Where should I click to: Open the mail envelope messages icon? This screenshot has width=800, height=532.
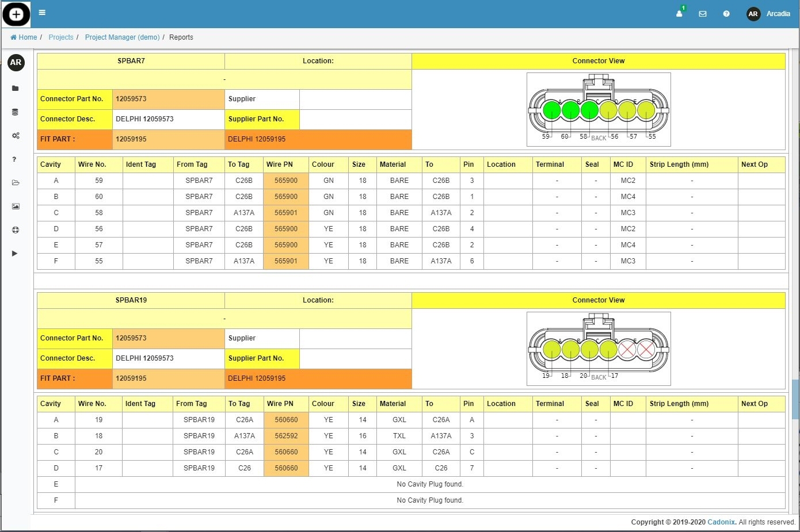(x=703, y=14)
